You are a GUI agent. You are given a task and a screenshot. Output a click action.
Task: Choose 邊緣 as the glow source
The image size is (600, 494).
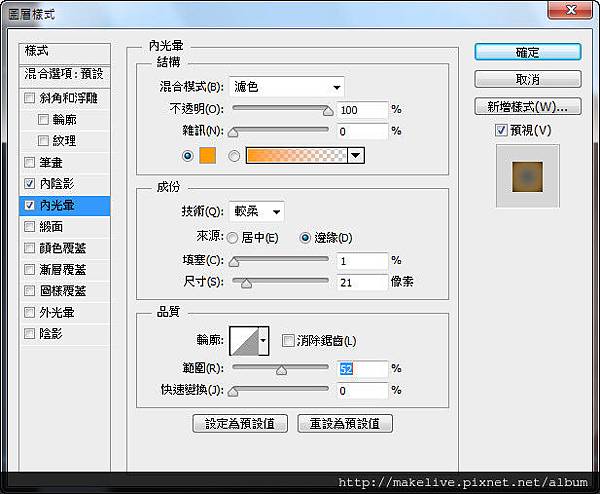tap(305, 238)
